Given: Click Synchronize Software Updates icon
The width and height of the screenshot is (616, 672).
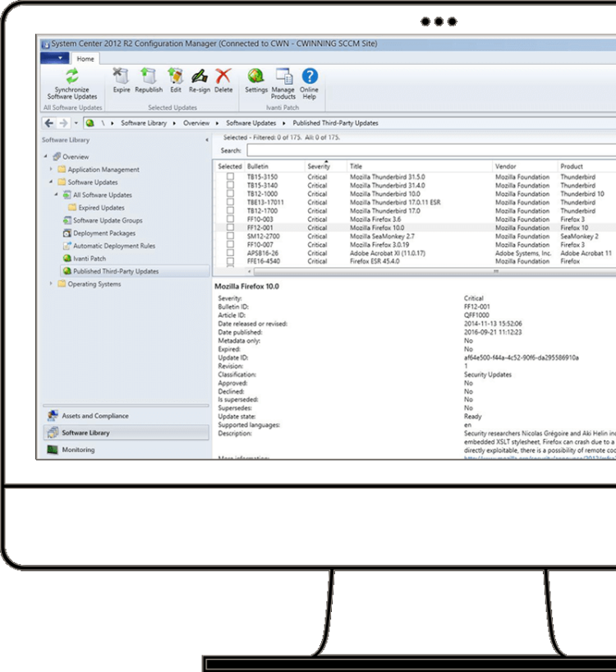Looking at the screenshot, I should (x=72, y=76).
